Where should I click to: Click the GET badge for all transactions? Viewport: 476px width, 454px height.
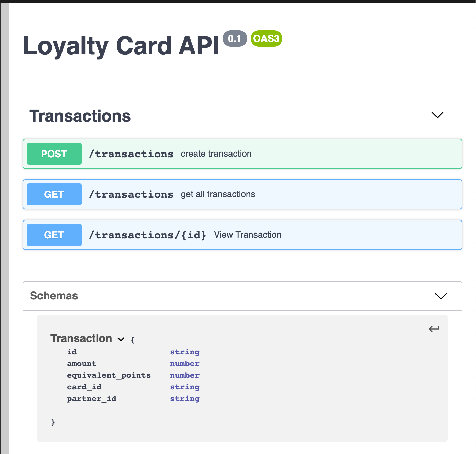tap(54, 194)
